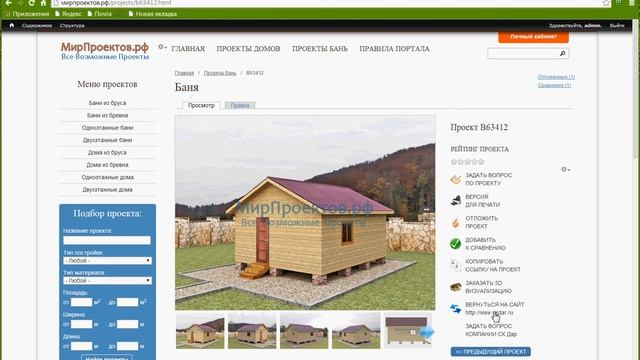Click Приложения apps shortcut
Viewport: 640px width, 360px height.
[x=27, y=13]
